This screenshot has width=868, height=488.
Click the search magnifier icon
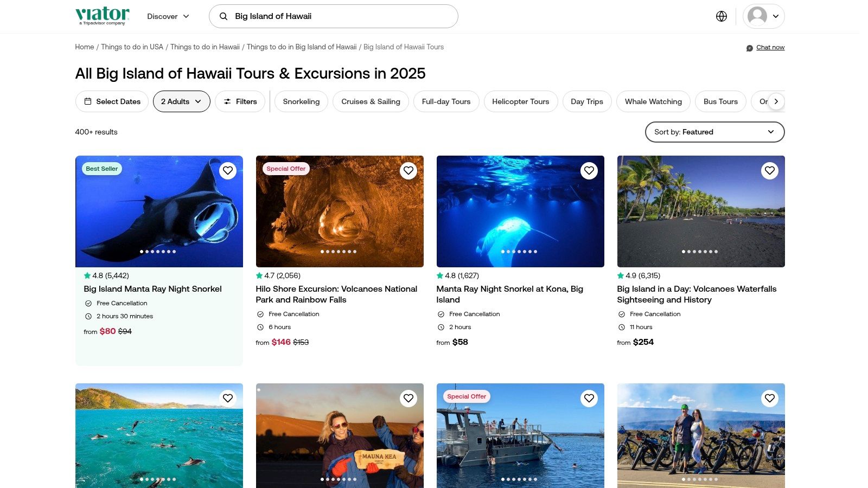coord(223,16)
